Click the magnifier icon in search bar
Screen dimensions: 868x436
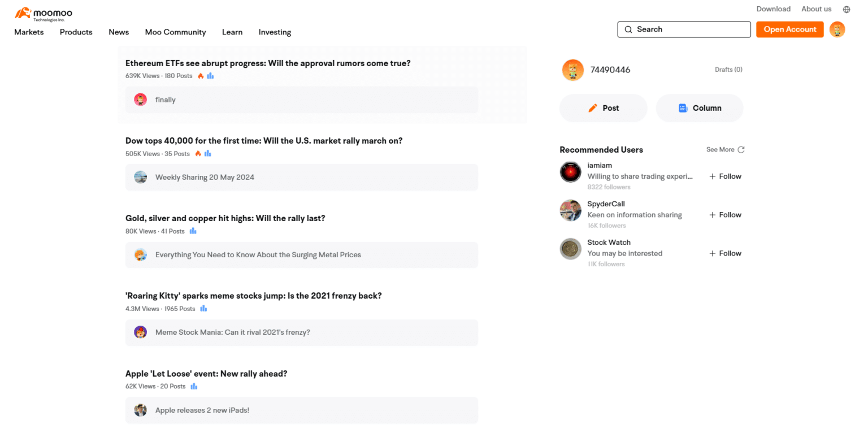pos(628,29)
